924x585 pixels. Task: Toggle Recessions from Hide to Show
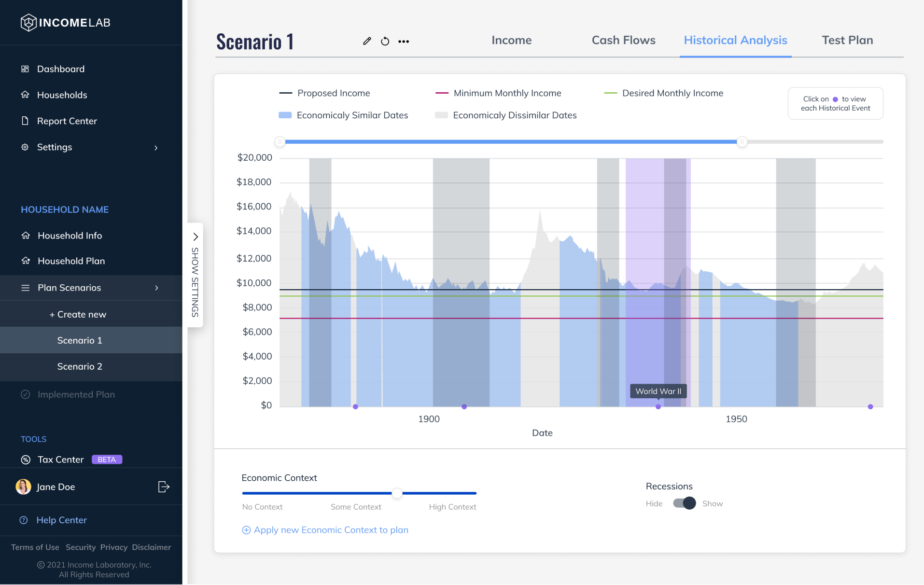coord(684,503)
